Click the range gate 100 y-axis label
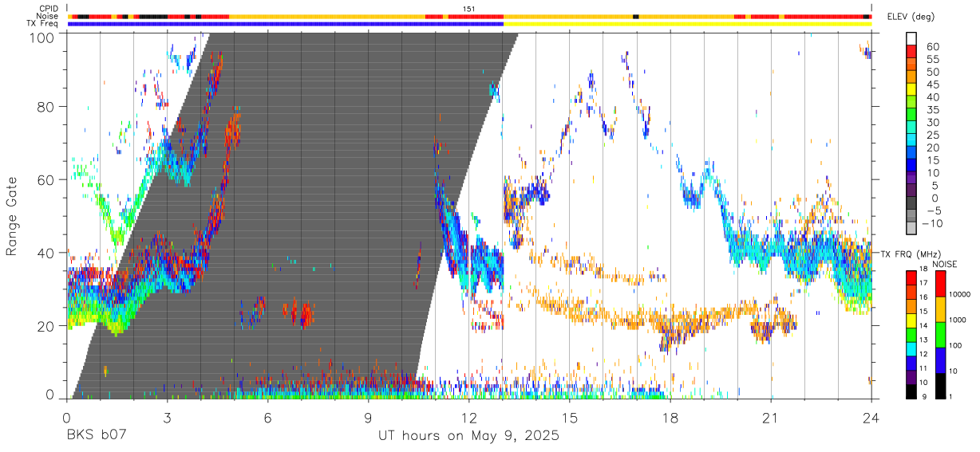The height and width of the screenshot is (452, 980). click(44, 37)
